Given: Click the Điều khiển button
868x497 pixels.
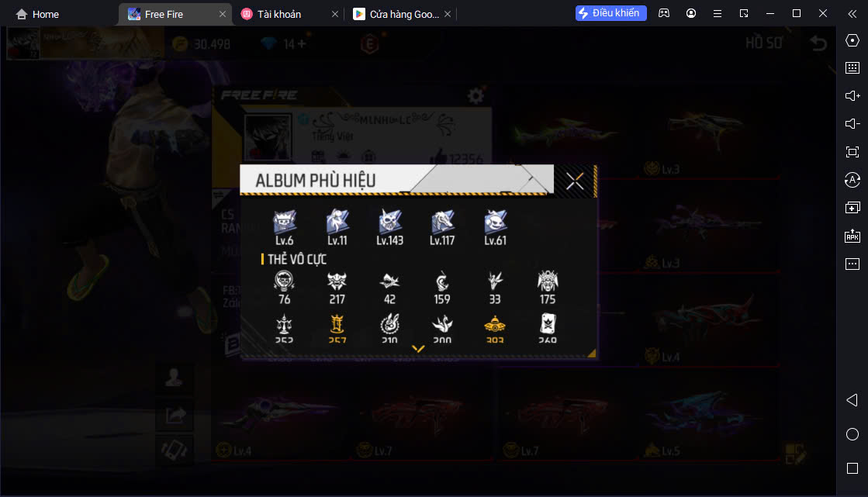Looking at the screenshot, I should tap(610, 13).
